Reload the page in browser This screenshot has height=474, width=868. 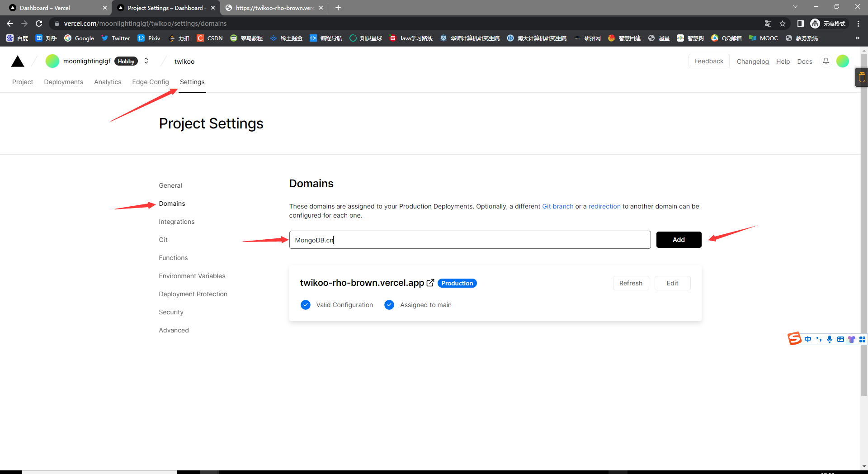point(39,24)
